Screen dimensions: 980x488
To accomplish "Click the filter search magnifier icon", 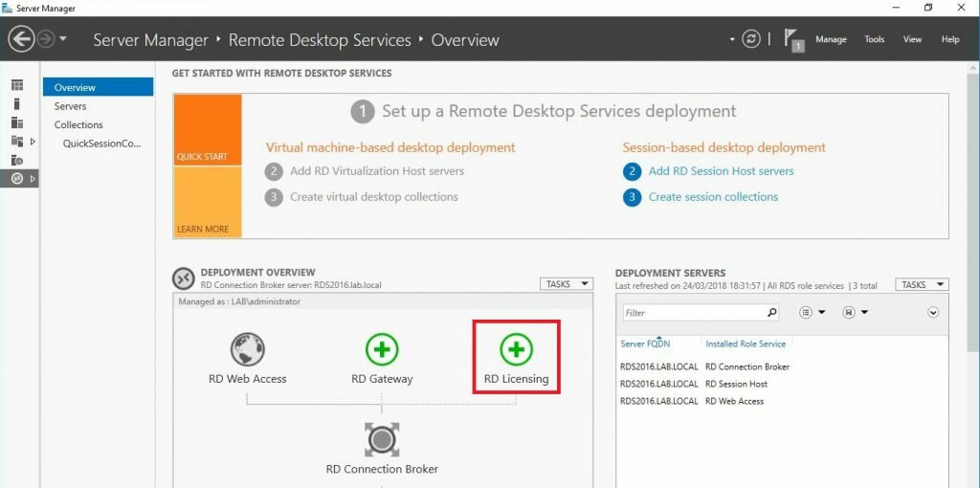I will [772, 313].
